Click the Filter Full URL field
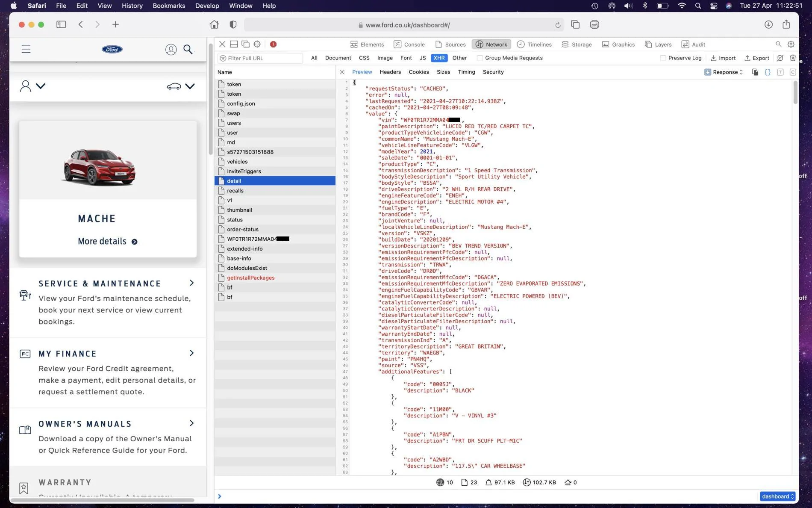 pos(260,58)
